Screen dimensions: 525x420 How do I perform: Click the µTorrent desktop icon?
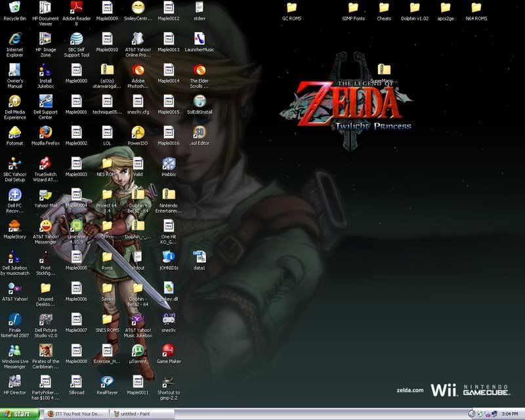coord(138,350)
